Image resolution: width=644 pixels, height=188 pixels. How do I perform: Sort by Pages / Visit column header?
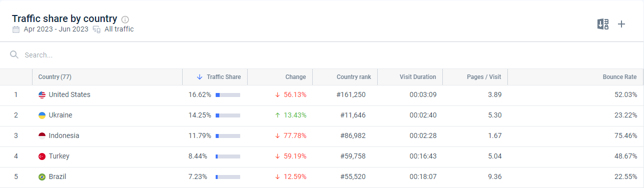pyautogui.click(x=475, y=77)
